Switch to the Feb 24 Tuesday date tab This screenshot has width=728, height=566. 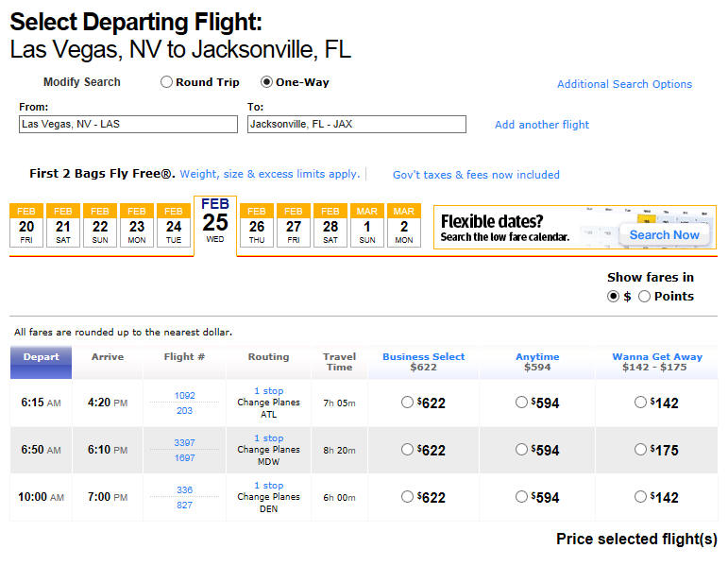pos(174,226)
